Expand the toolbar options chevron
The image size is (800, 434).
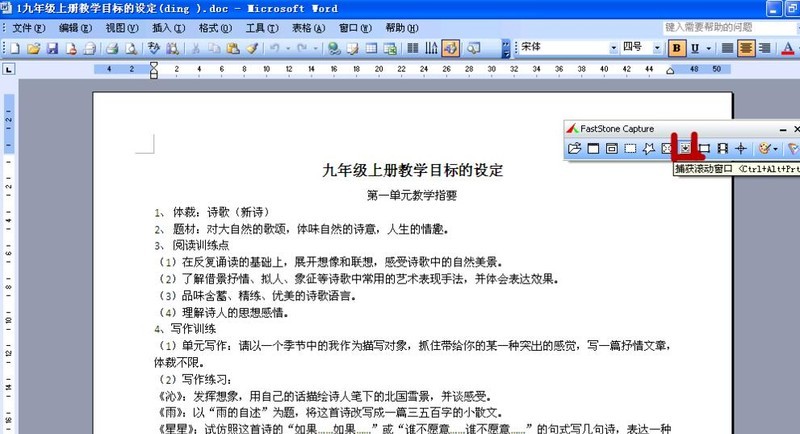tap(506, 48)
